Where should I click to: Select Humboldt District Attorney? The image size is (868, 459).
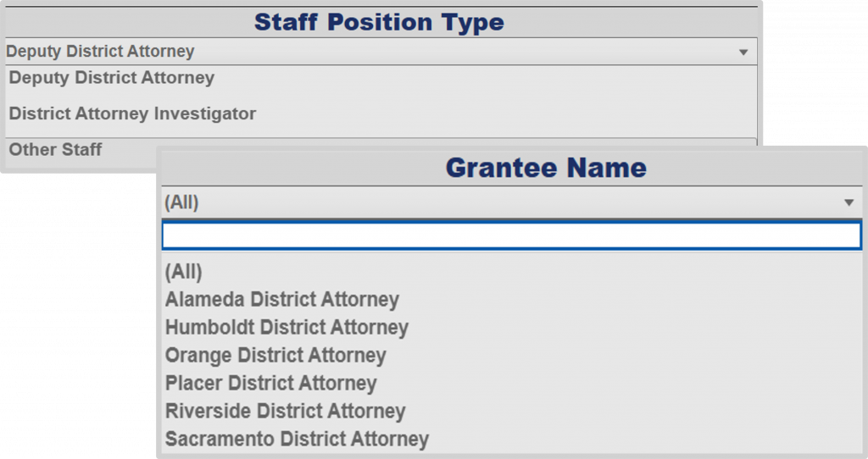click(287, 327)
